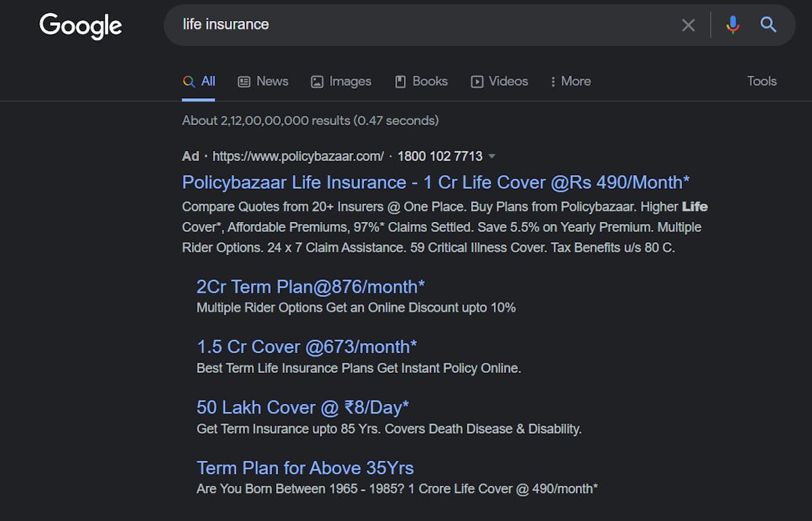Click the magnifying glass search icon
The height and width of the screenshot is (521, 812).
[x=768, y=26]
